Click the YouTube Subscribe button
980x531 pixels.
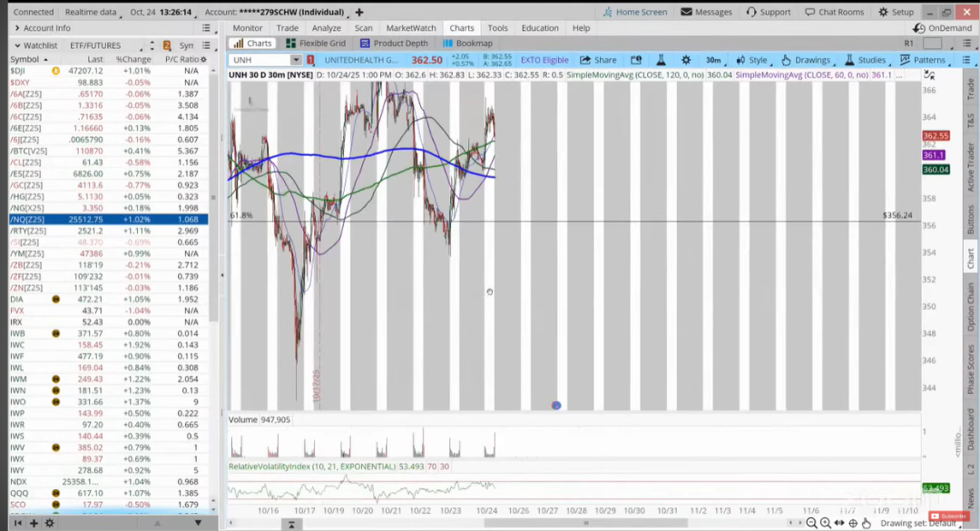(x=949, y=516)
